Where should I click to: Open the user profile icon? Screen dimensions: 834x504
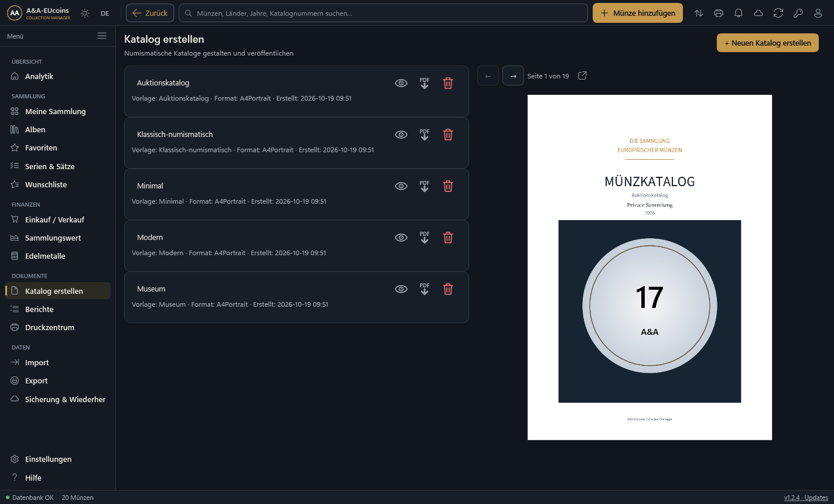[x=818, y=13]
